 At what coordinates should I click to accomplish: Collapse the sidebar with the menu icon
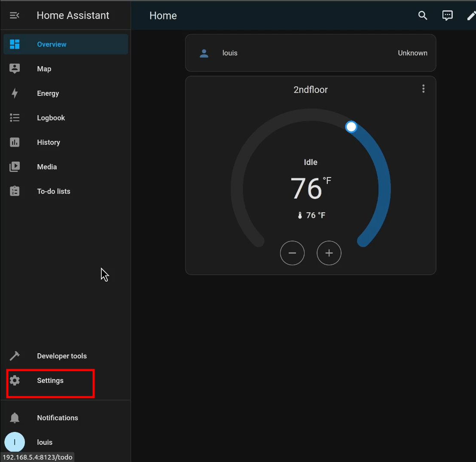point(14,15)
